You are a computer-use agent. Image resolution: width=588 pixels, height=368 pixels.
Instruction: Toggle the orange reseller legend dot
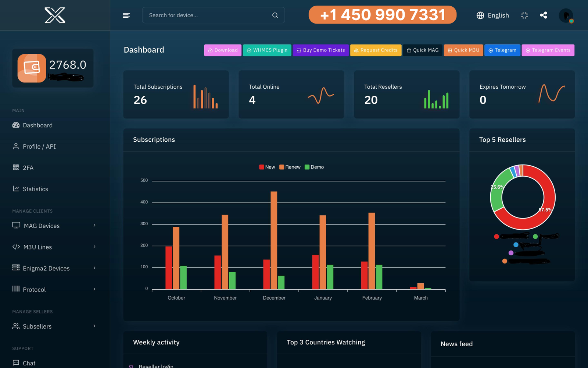click(x=505, y=261)
